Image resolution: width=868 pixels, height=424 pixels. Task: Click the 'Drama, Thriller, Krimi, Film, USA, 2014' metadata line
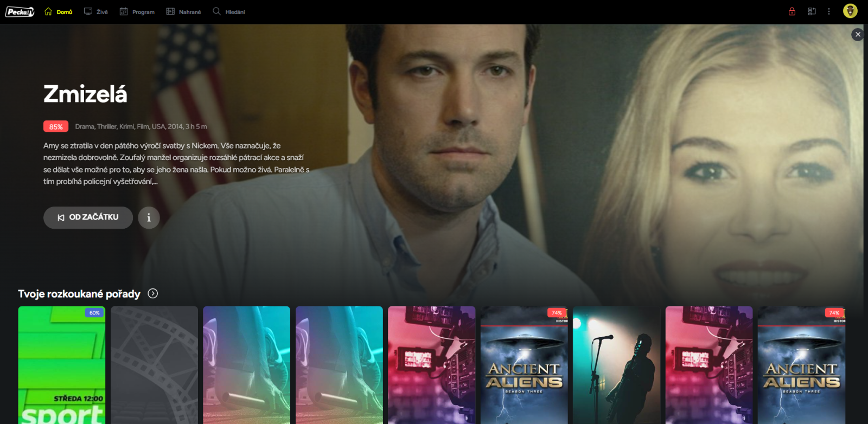coord(141,126)
